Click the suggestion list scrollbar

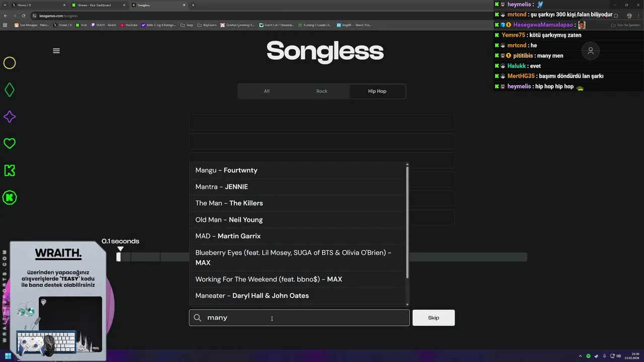[408, 221]
